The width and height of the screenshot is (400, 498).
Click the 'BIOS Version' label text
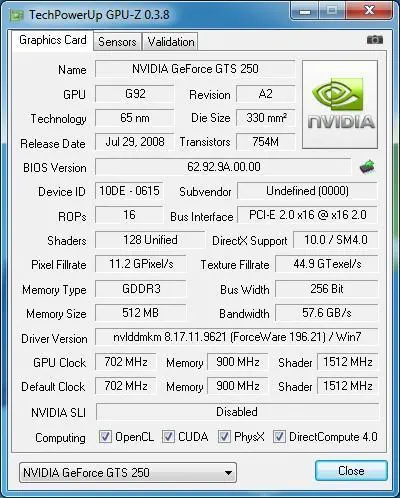(55, 168)
